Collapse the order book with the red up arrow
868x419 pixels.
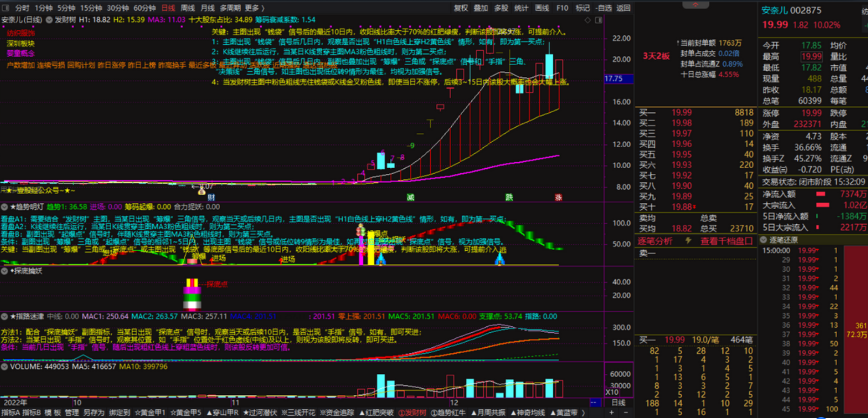[x=695, y=5]
